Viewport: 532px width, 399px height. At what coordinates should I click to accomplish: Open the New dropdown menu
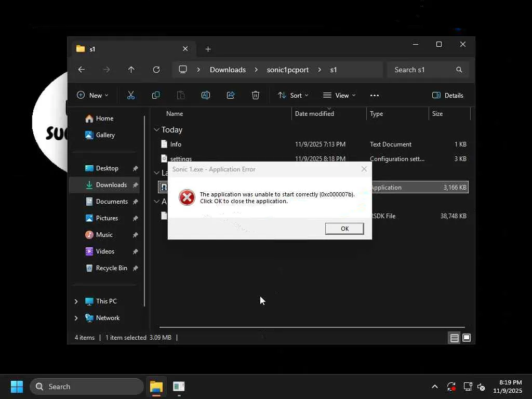(x=92, y=96)
